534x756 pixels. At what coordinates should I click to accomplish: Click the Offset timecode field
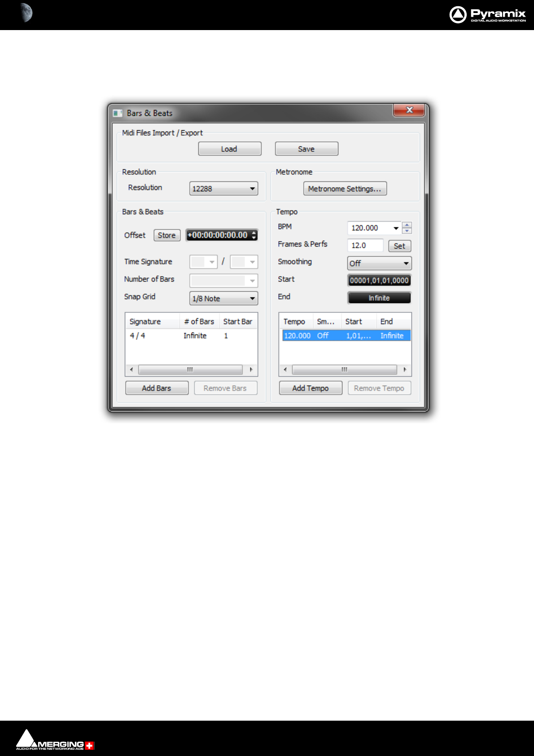click(x=218, y=235)
